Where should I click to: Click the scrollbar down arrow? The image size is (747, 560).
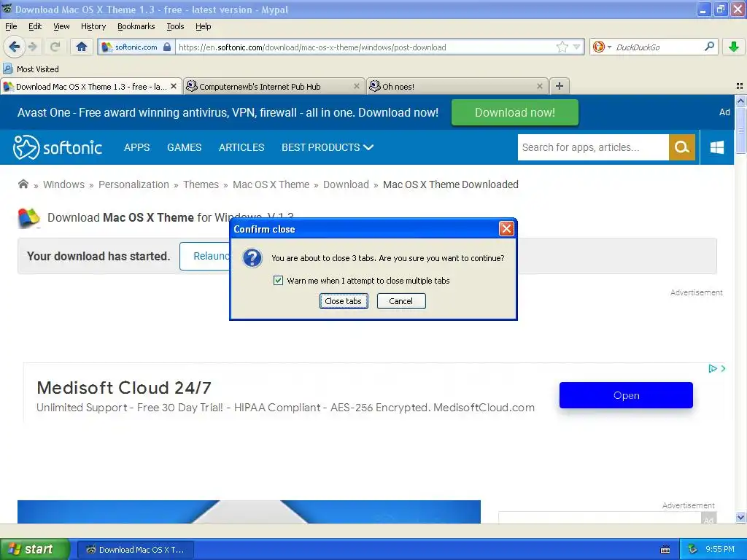coord(740,517)
